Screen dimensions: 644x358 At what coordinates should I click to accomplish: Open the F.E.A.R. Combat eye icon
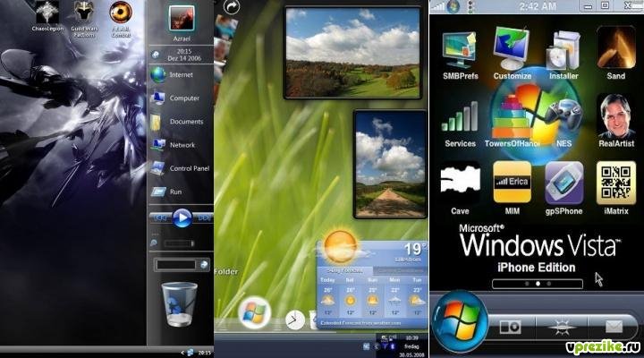tap(121, 19)
